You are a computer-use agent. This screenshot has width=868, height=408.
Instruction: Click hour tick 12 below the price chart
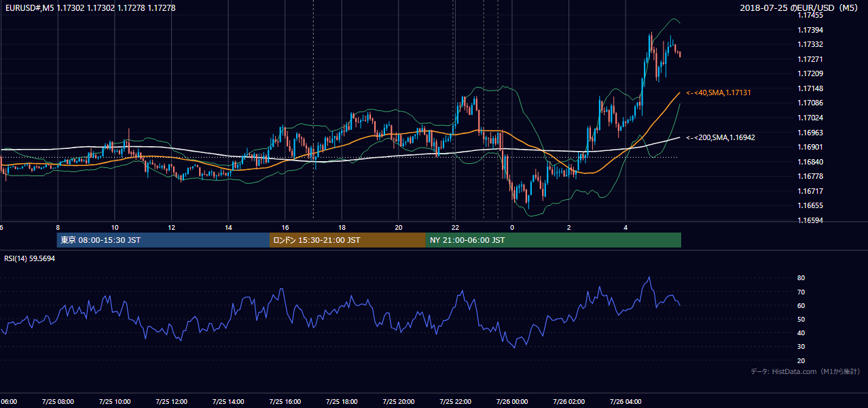[171, 227]
